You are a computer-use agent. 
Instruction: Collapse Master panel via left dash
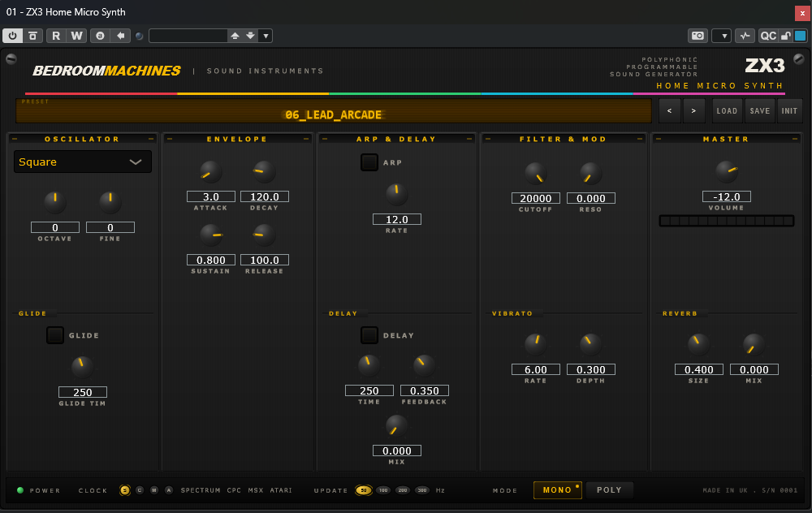pyautogui.click(x=659, y=139)
